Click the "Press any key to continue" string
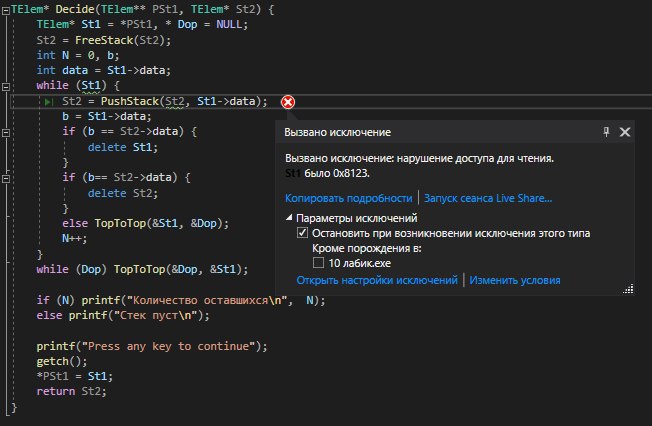Screen dimensions: 652x426 pyautogui.click(x=168, y=346)
